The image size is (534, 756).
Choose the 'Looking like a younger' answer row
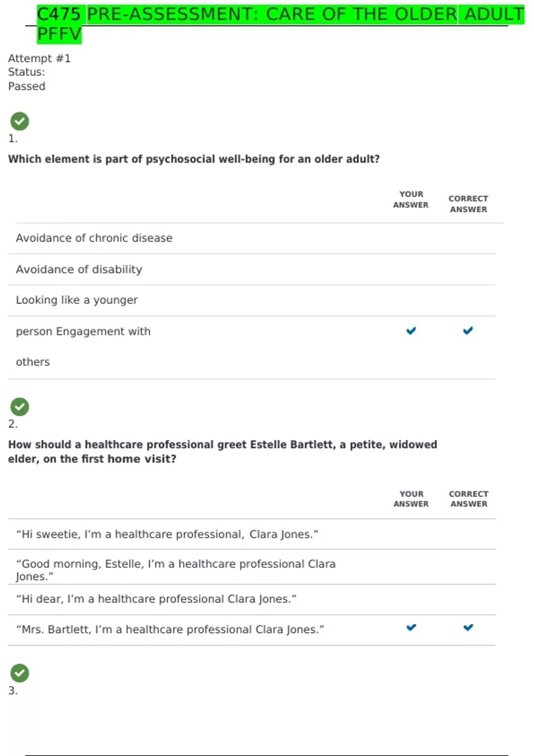(x=77, y=300)
